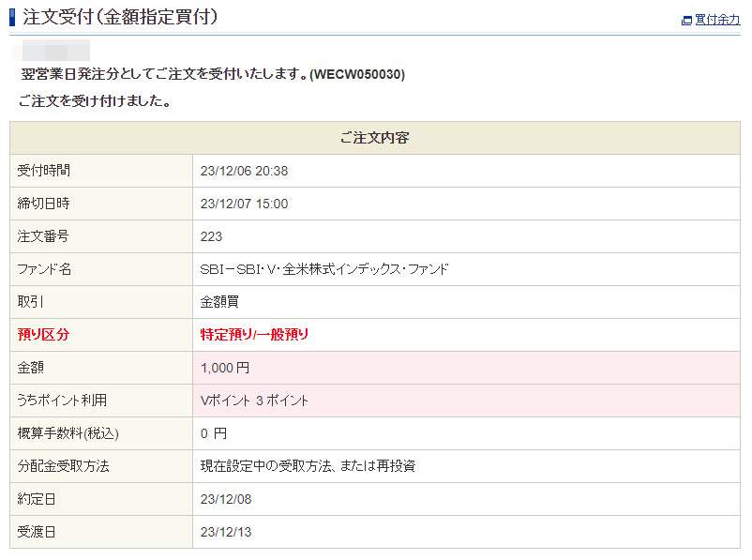Click the 概算手数料(税込) row label

pos(68,433)
